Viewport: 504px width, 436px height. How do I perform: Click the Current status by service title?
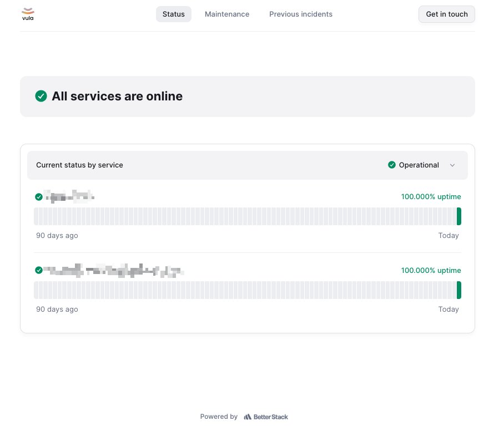click(x=79, y=165)
